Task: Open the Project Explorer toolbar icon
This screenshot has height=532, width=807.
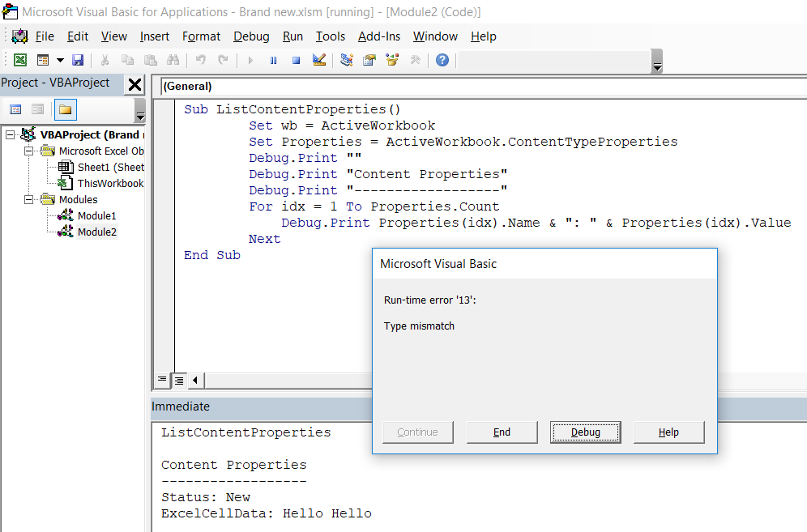Action: coord(347,60)
